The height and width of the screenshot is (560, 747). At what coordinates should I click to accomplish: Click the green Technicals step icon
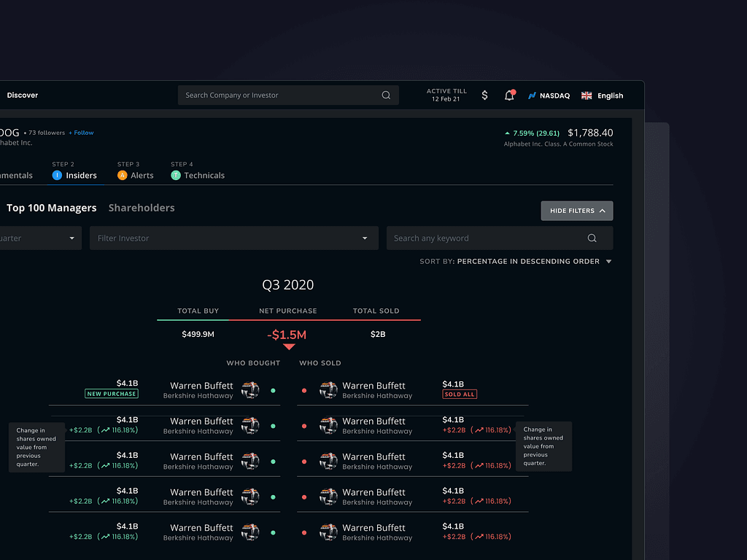pyautogui.click(x=176, y=176)
